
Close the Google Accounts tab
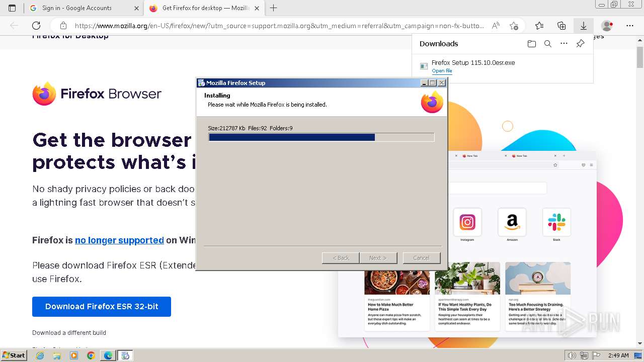click(136, 8)
